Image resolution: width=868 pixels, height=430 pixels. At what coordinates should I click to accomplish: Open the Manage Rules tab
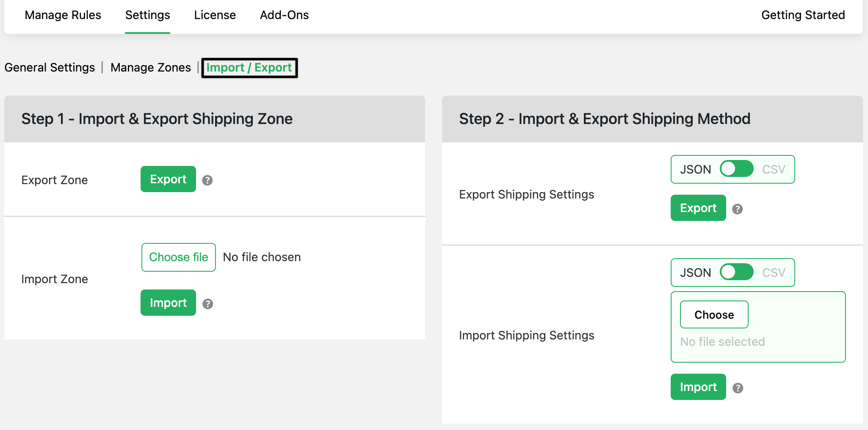[x=63, y=15]
